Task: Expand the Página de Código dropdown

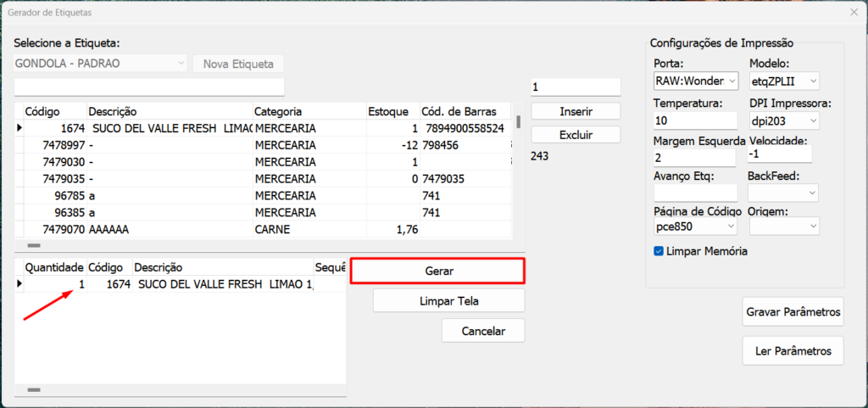Action: (696, 226)
